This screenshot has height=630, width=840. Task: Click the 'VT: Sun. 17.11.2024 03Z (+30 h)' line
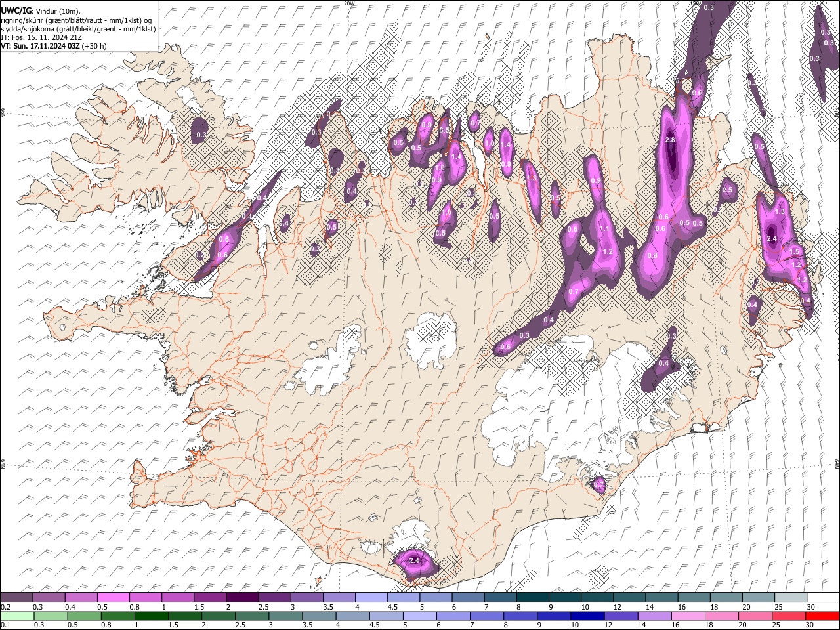coord(54,46)
